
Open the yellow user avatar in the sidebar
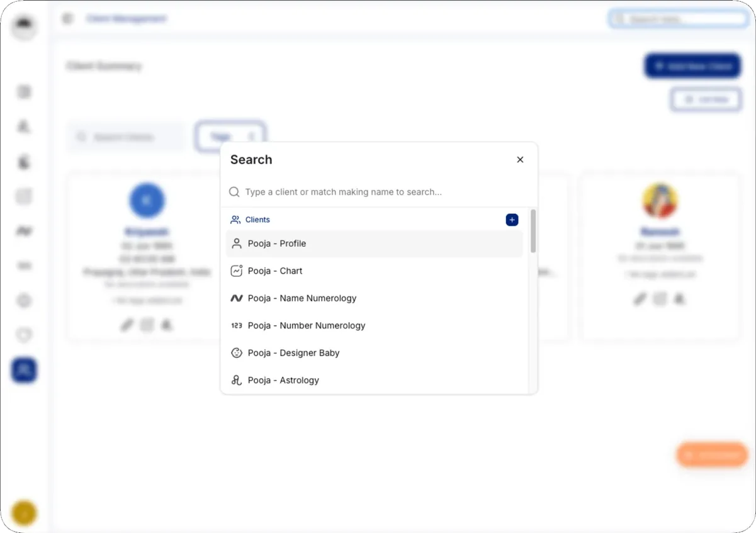pyautogui.click(x=25, y=513)
